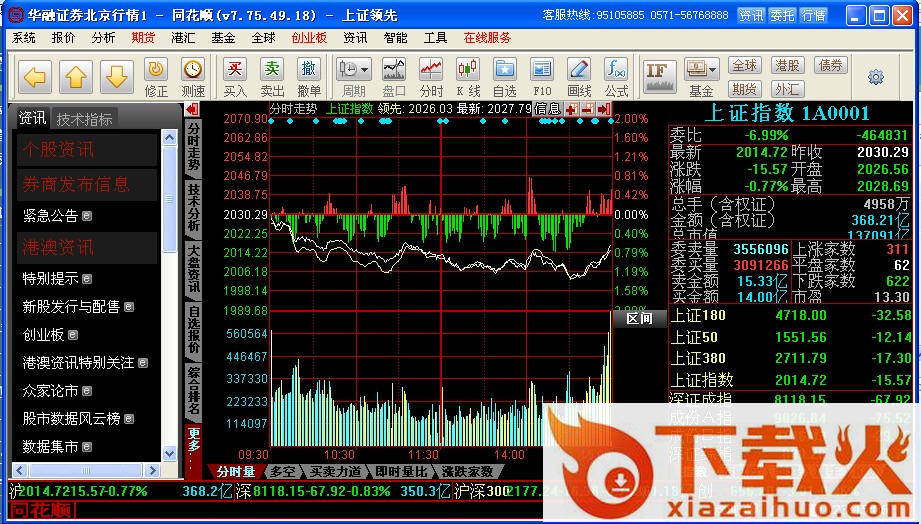Switch to the 多空 bottom tab
The height and width of the screenshot is (524, 921).
click(283, 472)
